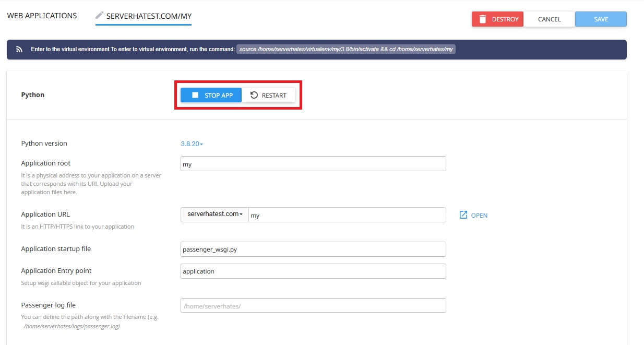Click the Passenger log file input
The height and width of the screenshot is (345, 644).
pos(313,305)
